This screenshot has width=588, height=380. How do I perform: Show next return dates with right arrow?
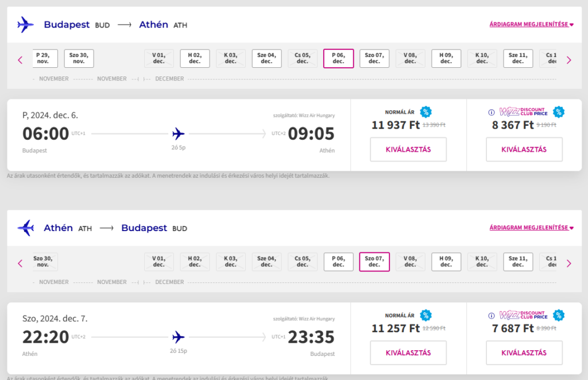coord(569,264)
